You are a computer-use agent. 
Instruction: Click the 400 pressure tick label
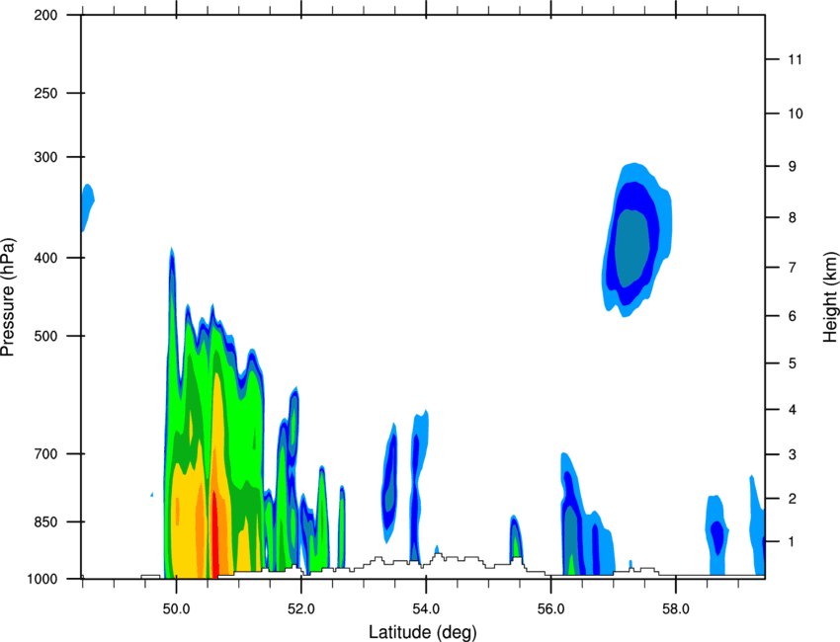coord(45,258)
